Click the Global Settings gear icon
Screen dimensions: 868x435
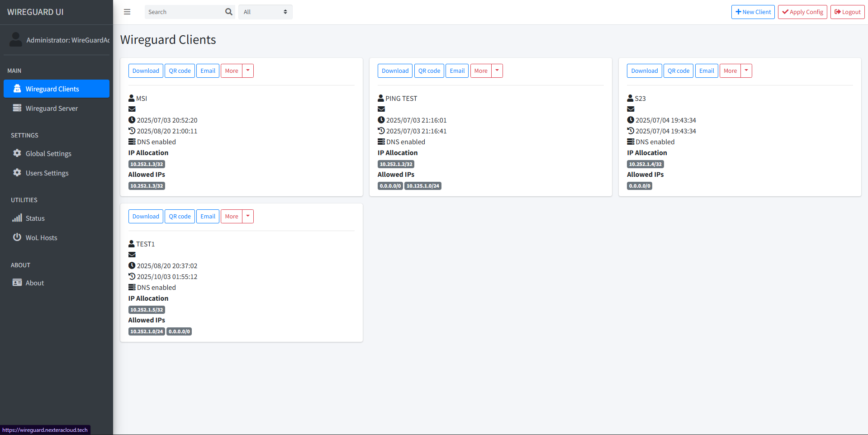[x=17, y=153]
